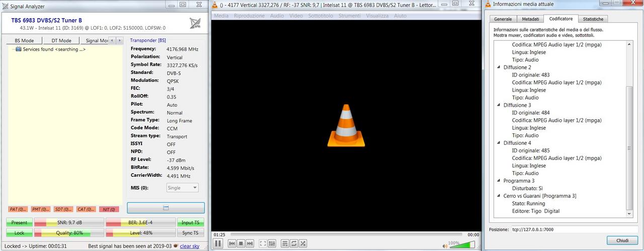This screenshot has height=251, width=644.
Task: Click the Lock status indicator
Action: coord(20,233)
